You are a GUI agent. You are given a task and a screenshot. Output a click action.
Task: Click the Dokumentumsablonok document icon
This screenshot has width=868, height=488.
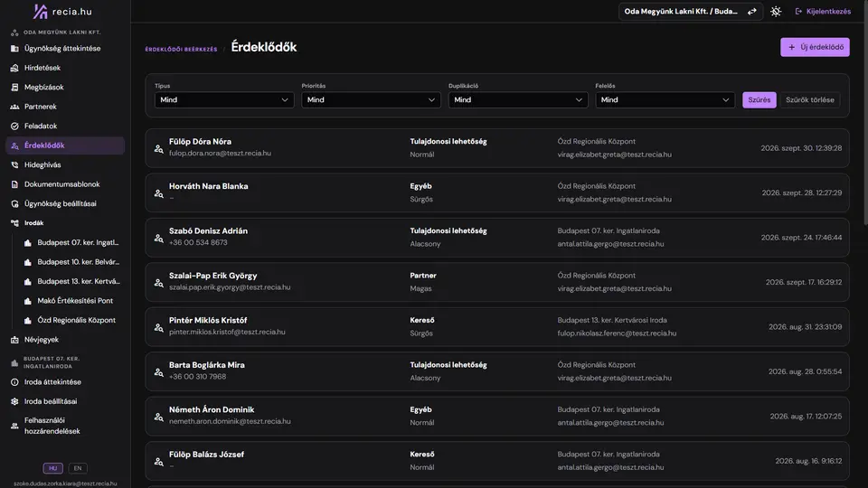(14, 184)
